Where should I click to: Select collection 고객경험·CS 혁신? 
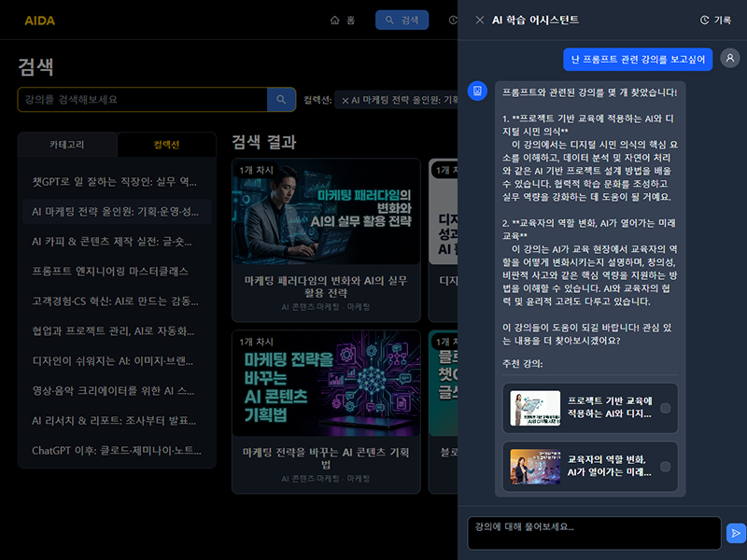click(117, 301)
